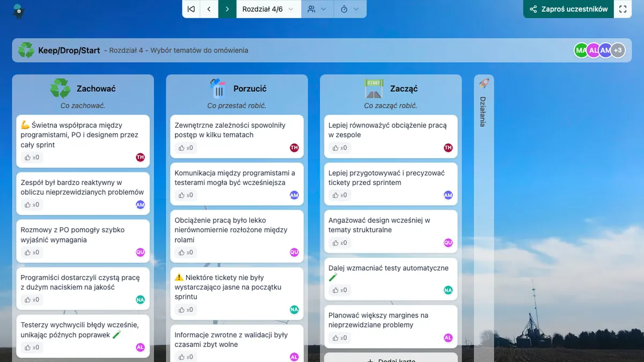Select the Zachować column header
644x362 pixels.
click(96, 88)
